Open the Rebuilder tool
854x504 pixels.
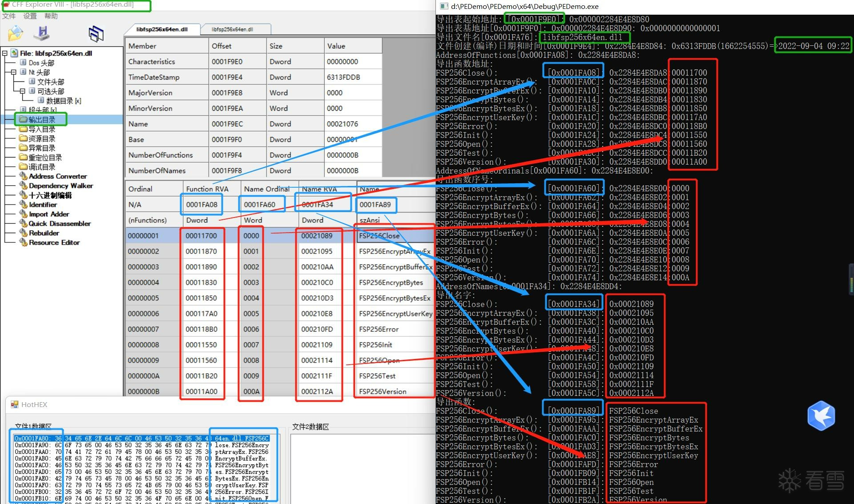44,233
